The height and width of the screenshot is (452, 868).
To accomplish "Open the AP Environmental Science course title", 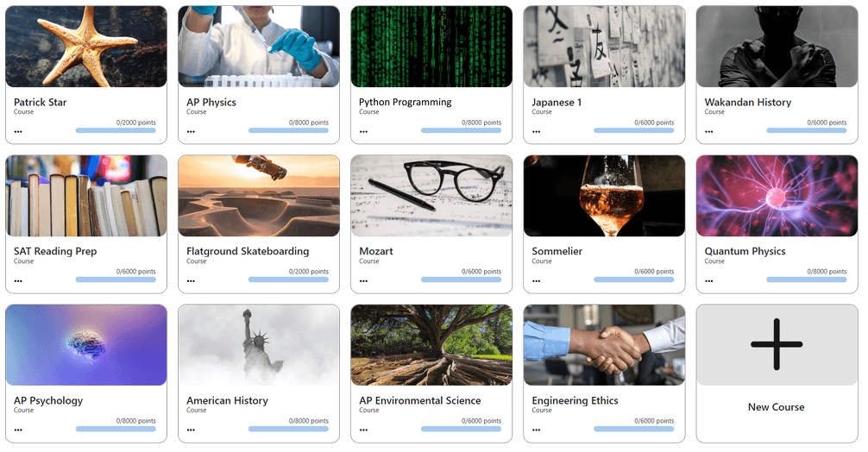I will tap(420, 400).
